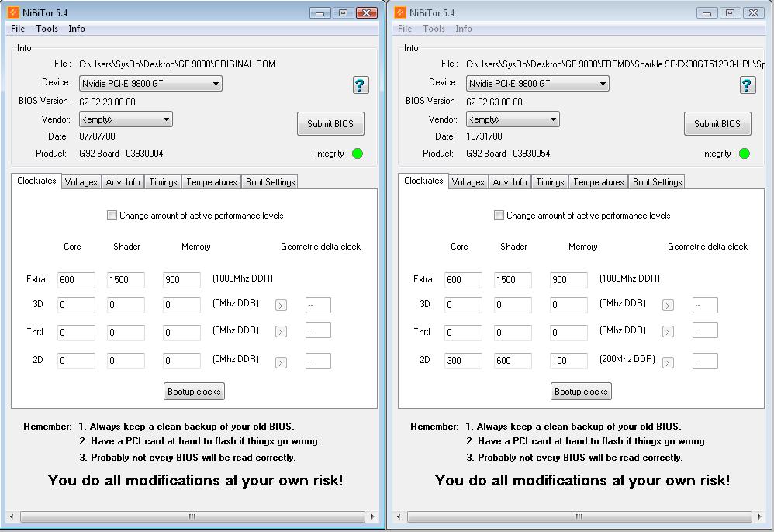Open the Device dropdown in left window
The height and width of the screenshot is (532, 774).
(150, 84)
